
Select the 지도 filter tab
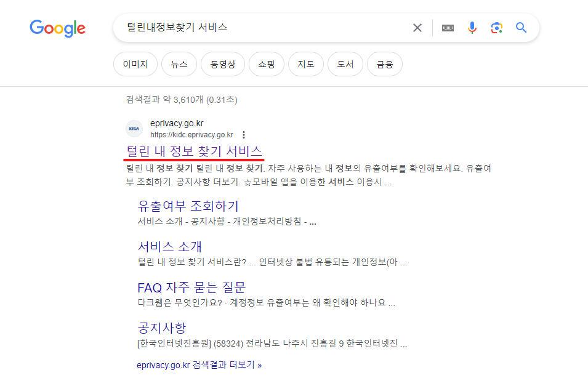[305, 64]
